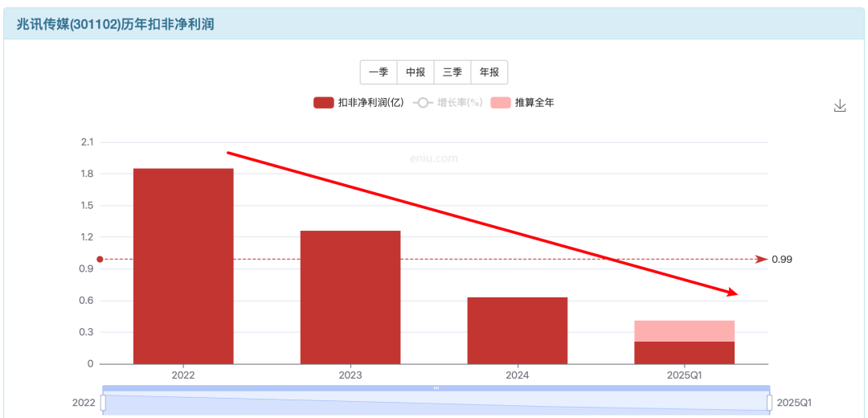Click the right handle of zoom slider
Viewport: 868px width, 418px height.
769,403
